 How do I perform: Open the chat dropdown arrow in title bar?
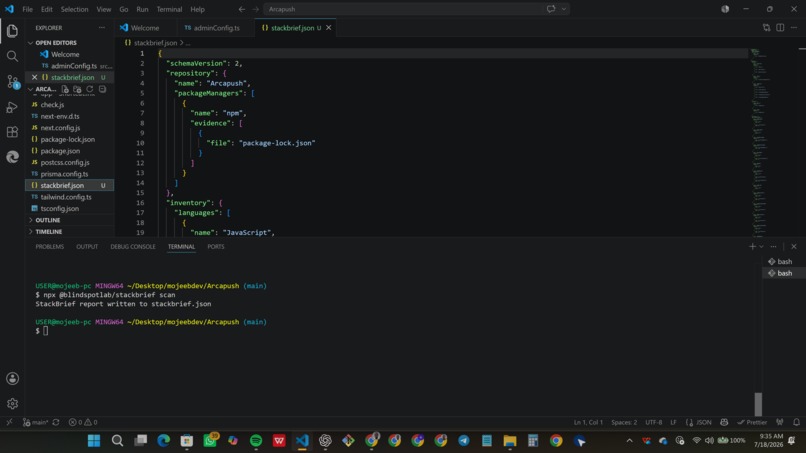pyautogui.click(x=564, y=9)
